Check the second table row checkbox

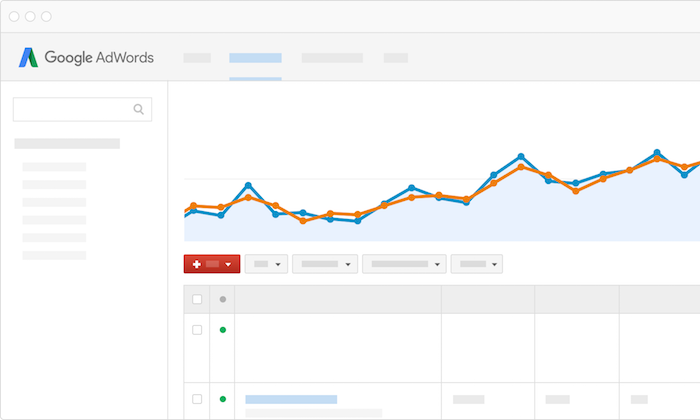point(197,399)
